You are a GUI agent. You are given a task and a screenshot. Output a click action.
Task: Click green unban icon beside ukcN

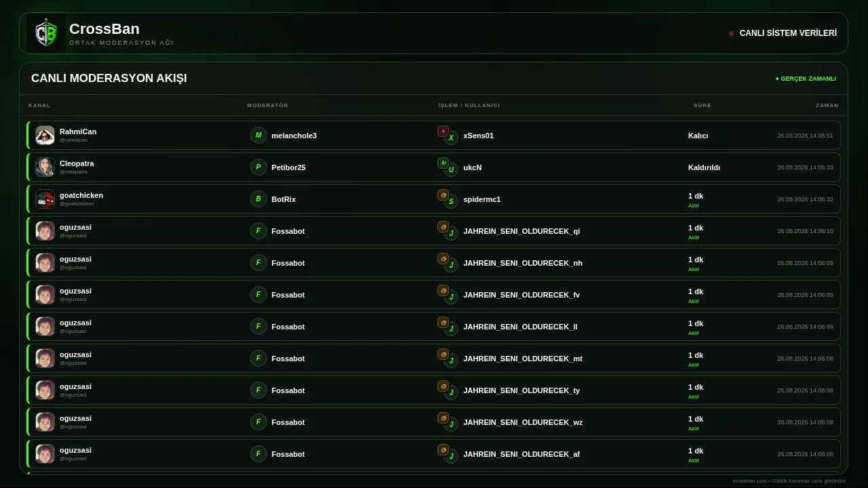[x=443, y=163]
